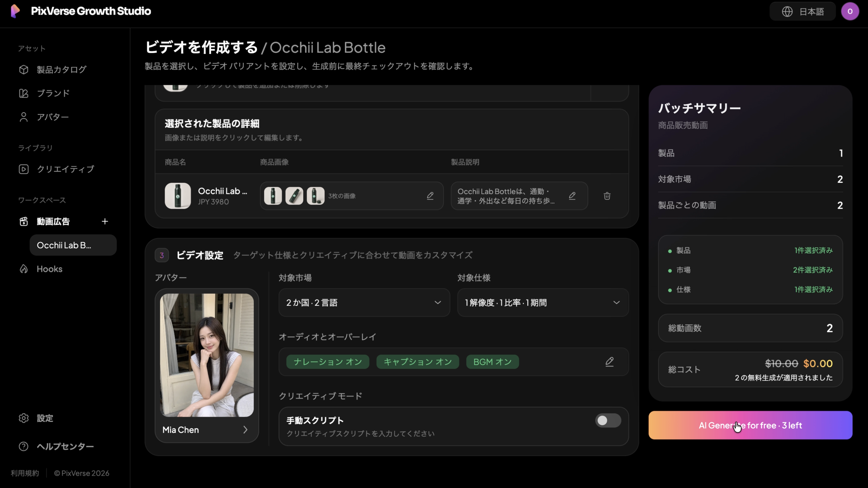The height and width of the screenshot is (488, 868).
Task: Click the 製品カタログ box icon
Action: [x=24, y=69]
